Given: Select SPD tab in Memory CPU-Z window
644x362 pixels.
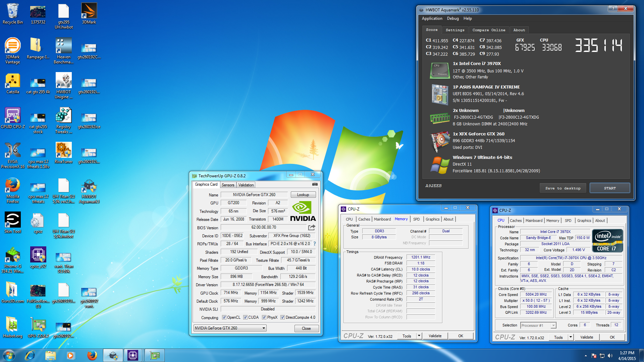Looking at the screenshot, I should pyautogui.click(x=416, y=219).
